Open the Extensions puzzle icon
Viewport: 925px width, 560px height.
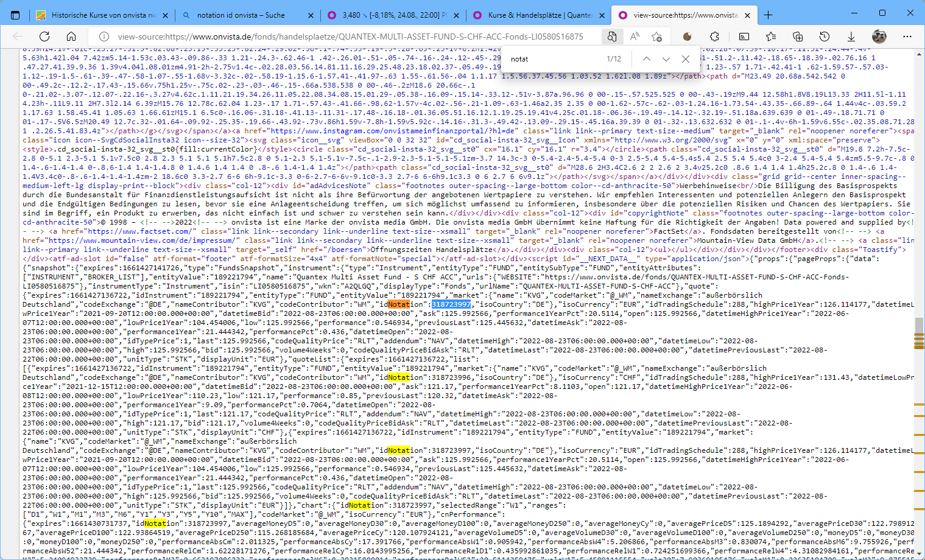[x=714, y=37]
